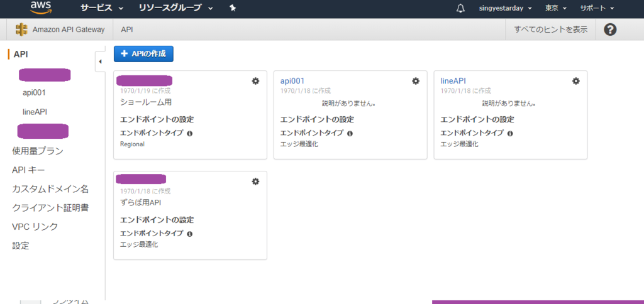Open the api001 card title link

click(292, 81)
